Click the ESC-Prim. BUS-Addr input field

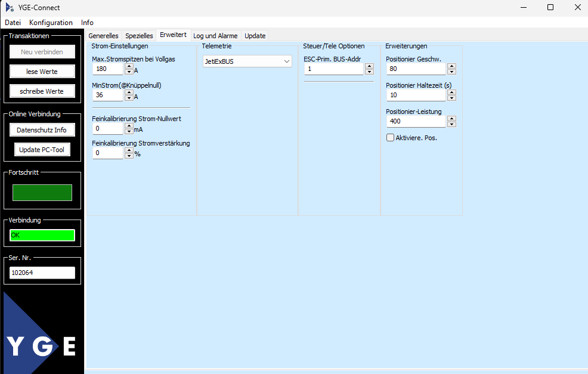tap(334, 69)
